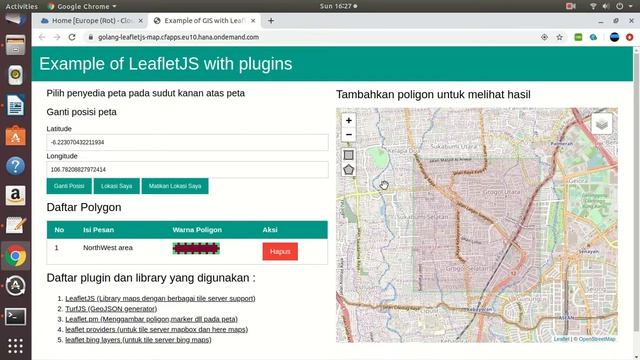640x360 pixels.
Task: Open the Chrome profile avatar
Action: pyautogui.click(x=614, y=37)
